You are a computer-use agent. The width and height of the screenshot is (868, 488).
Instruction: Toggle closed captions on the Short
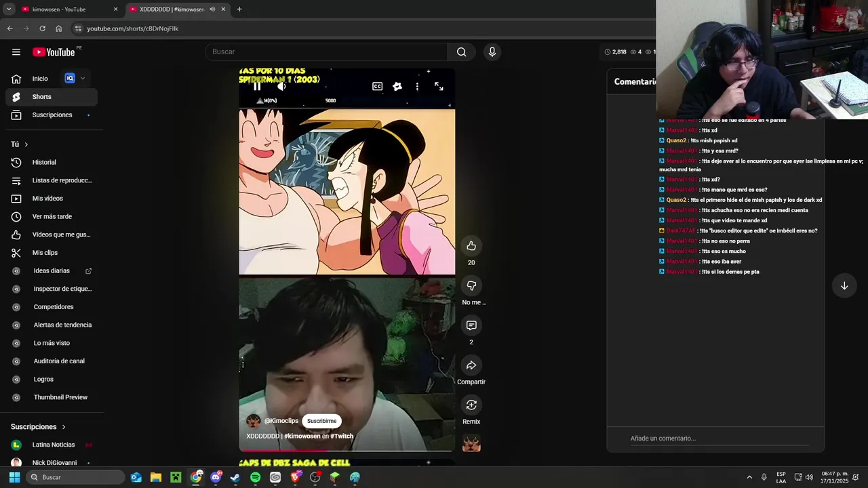(378, 86)
